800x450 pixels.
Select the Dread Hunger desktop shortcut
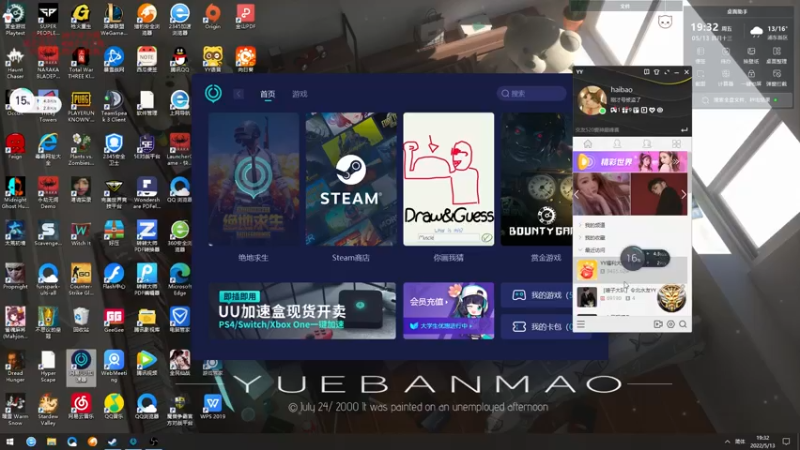15,366
